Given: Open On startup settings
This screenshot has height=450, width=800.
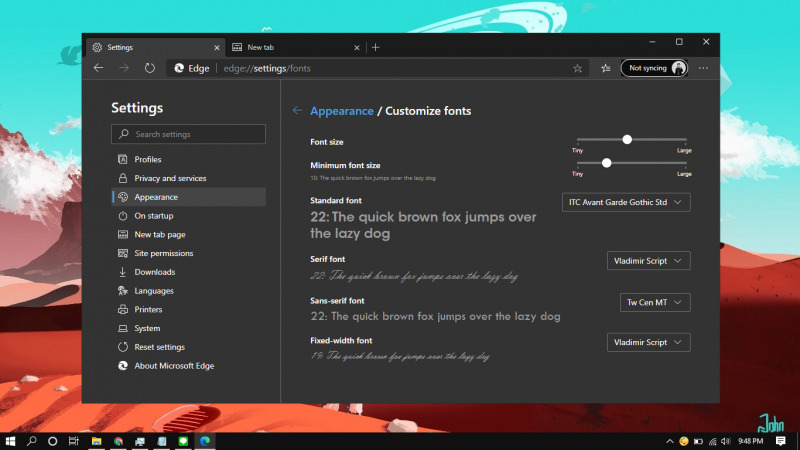Looking at the screenshot, I should pos(189,216).
